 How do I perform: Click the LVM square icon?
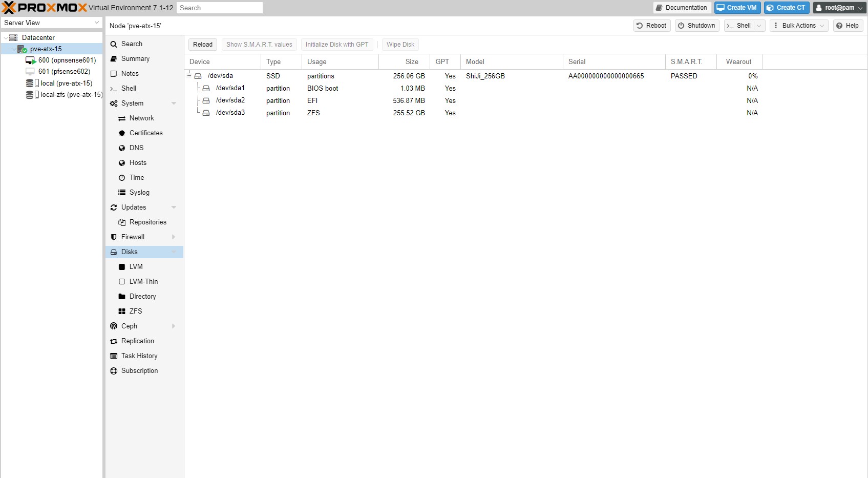[122, 267]
